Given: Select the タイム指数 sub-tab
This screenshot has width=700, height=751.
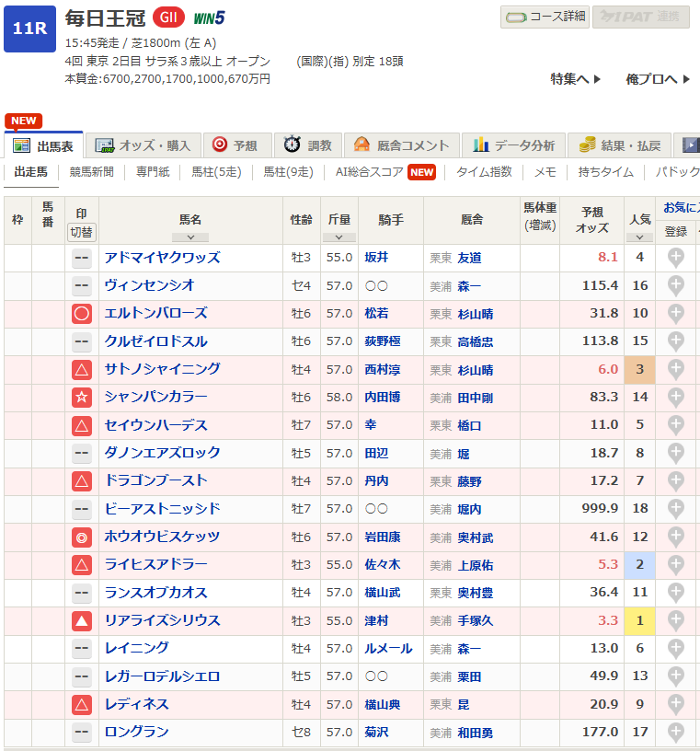Looking at the screenshot, I should 484,172.
